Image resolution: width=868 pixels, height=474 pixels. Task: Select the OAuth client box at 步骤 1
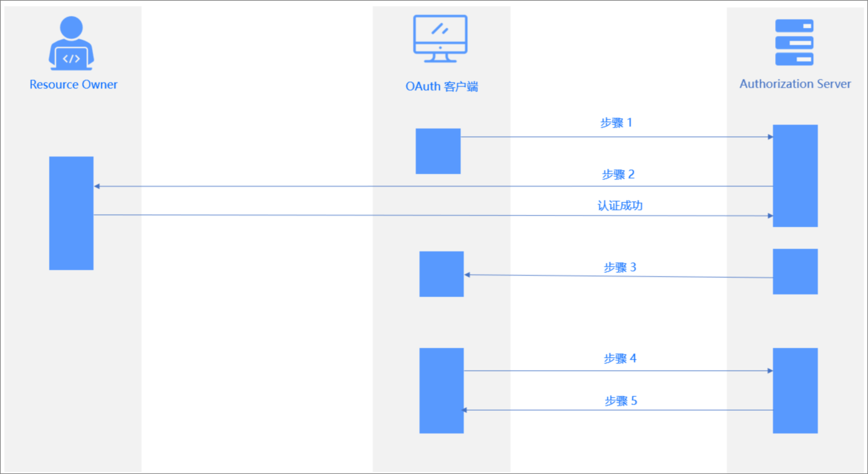[438, 151]
